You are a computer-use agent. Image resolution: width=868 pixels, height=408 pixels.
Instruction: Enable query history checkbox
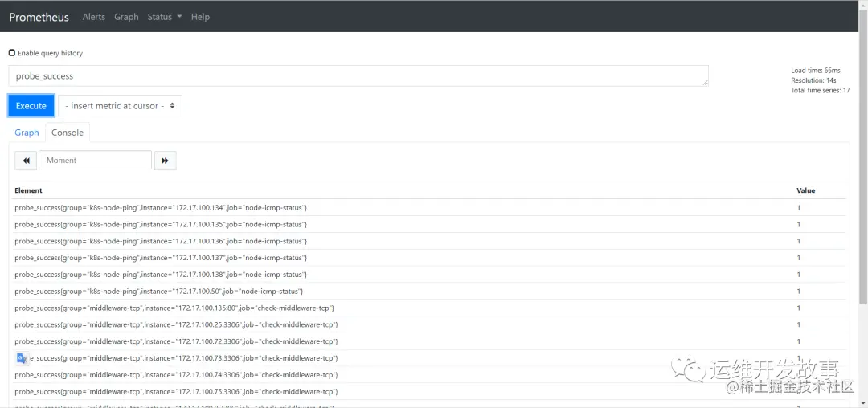[x=11, y=53]
